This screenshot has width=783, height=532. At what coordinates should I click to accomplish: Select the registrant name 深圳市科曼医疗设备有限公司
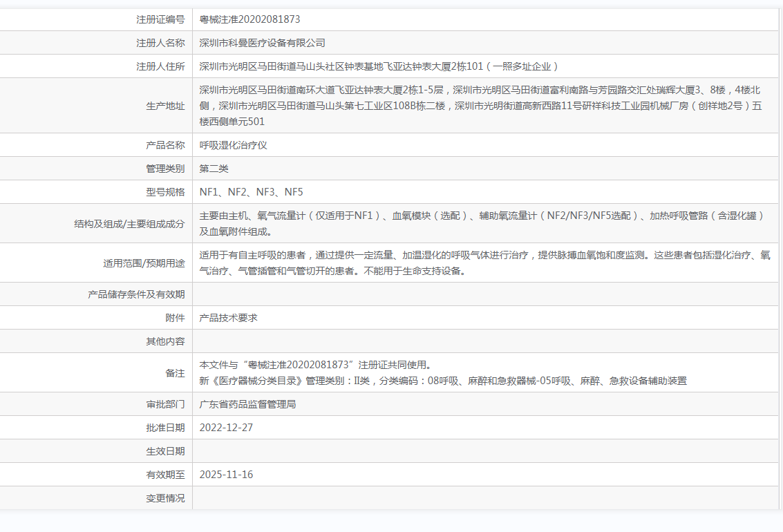pos(262,43)
